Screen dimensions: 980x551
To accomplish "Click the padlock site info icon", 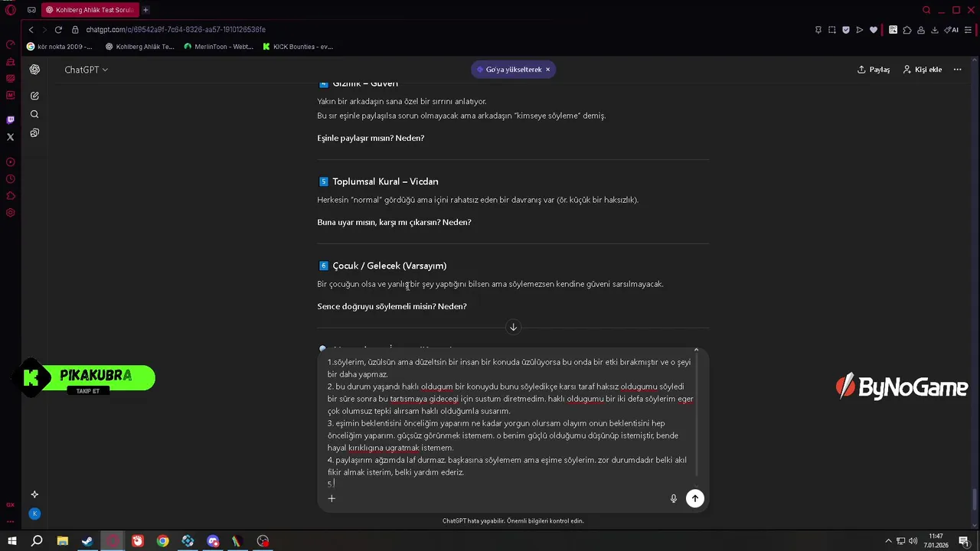I will [x=76, y=30].
